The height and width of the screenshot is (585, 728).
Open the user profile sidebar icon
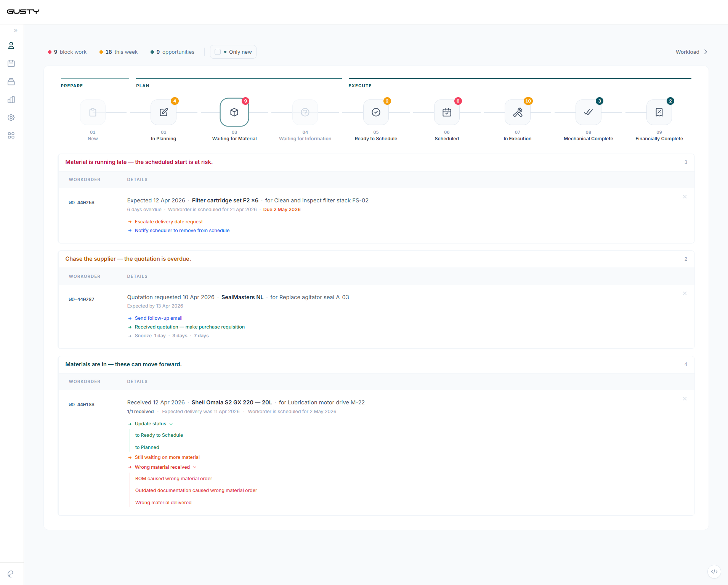(11, 46)
